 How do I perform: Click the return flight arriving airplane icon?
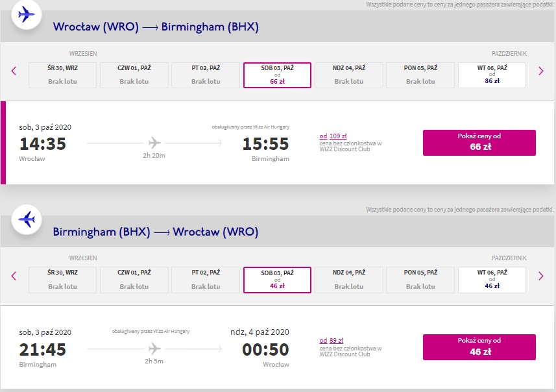(x=27, y=219)
